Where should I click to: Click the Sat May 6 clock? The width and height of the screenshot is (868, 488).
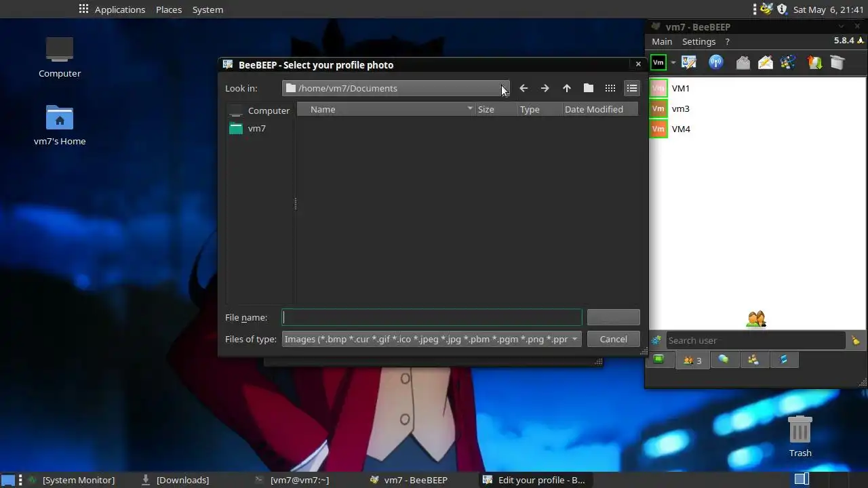[x=828, y=9]
